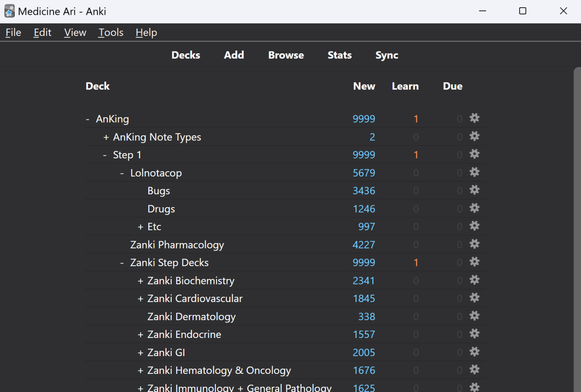Expand the Zanki Cardiovascular subdeck
Viewport: 581px width, 392px height.
[140, 298]
